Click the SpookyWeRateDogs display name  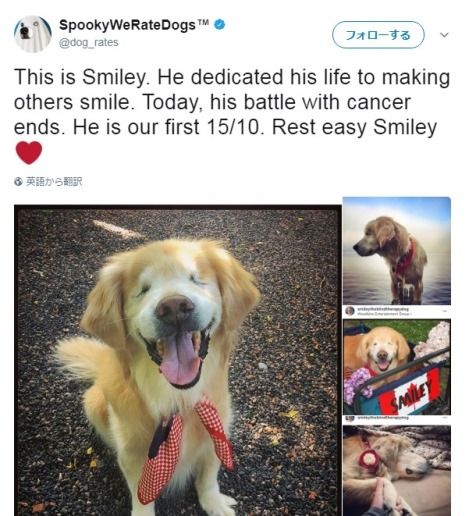[127, 25]
